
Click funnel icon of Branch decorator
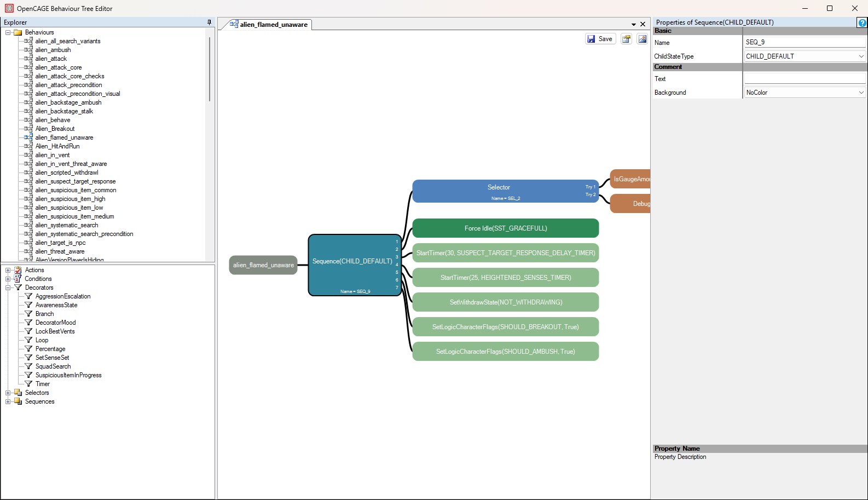tap(28, 314)
